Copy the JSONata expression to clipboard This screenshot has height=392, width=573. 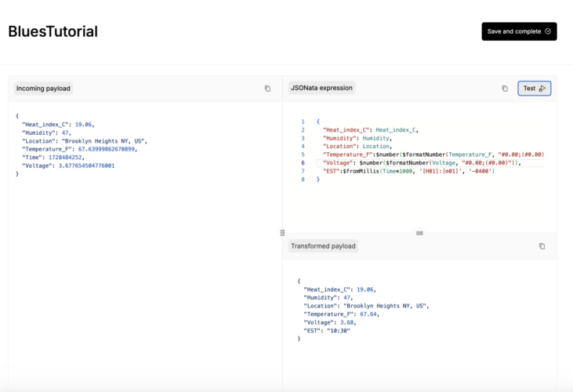click(505, 89)
